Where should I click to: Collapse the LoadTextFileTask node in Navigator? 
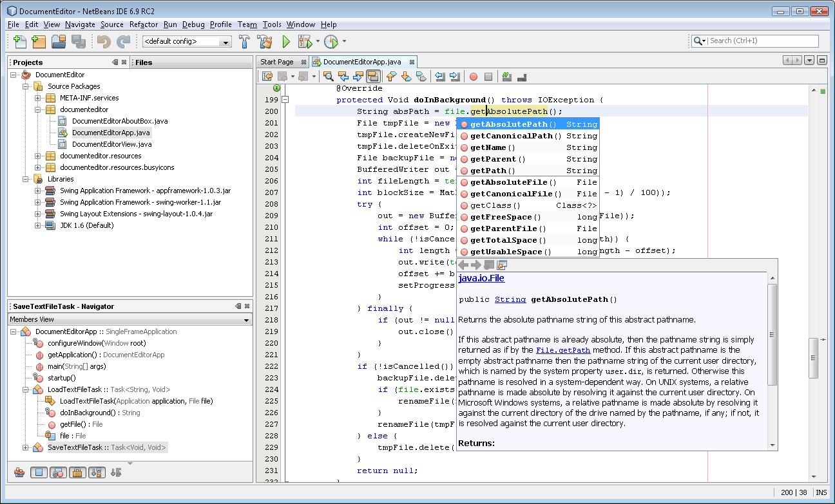(x=26, y=389)
